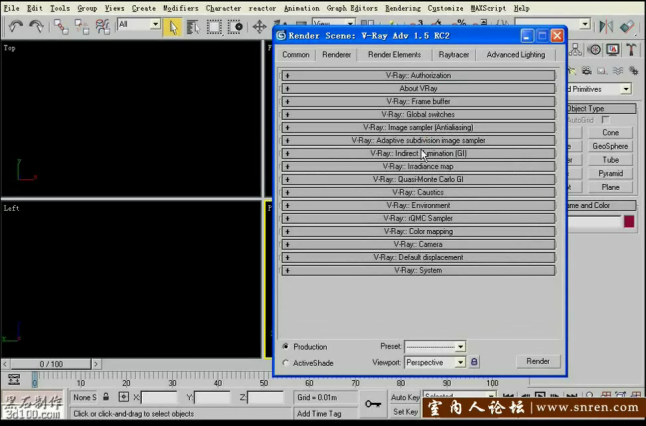Expand V-Ray Frame buffer rollout

[x=418, y=101]
